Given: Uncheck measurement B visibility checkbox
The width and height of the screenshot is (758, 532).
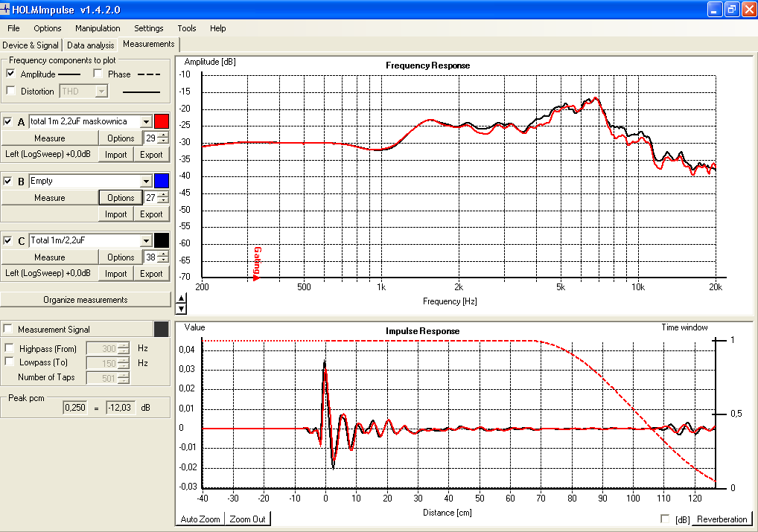Looking at the screenshot, I should click(x=7, y=181).
